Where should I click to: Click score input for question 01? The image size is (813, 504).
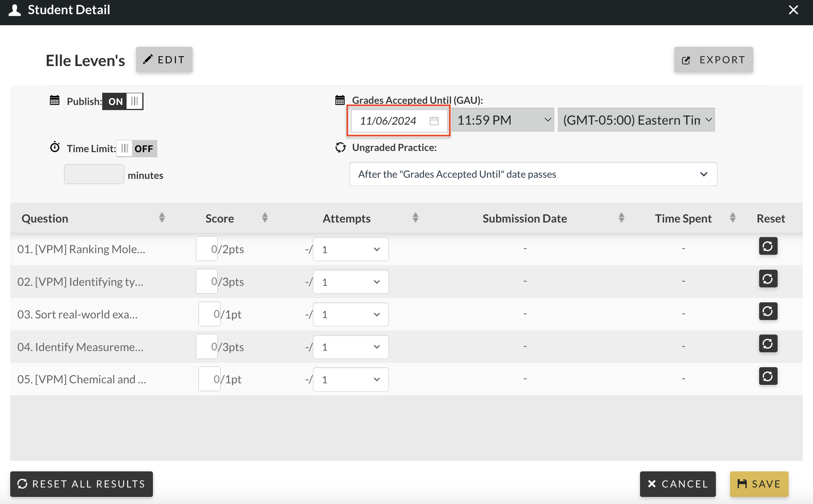[207, 249]
